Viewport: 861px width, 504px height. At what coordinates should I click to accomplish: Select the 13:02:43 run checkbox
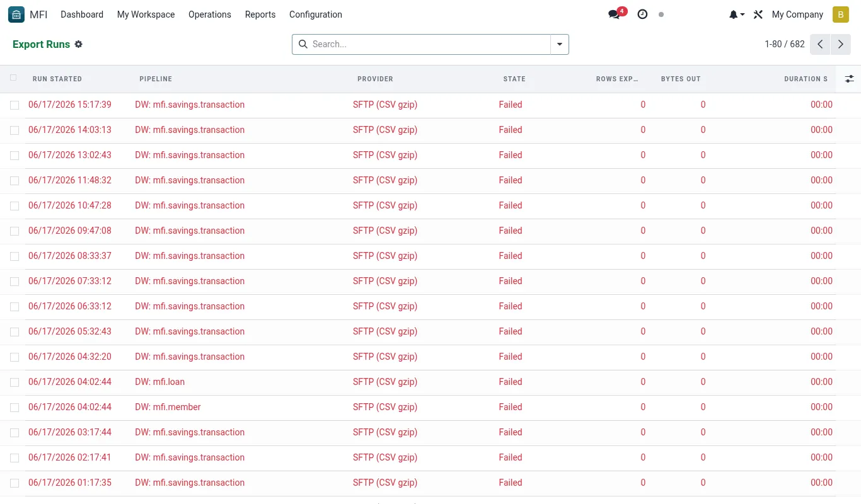tap(14, 156)
